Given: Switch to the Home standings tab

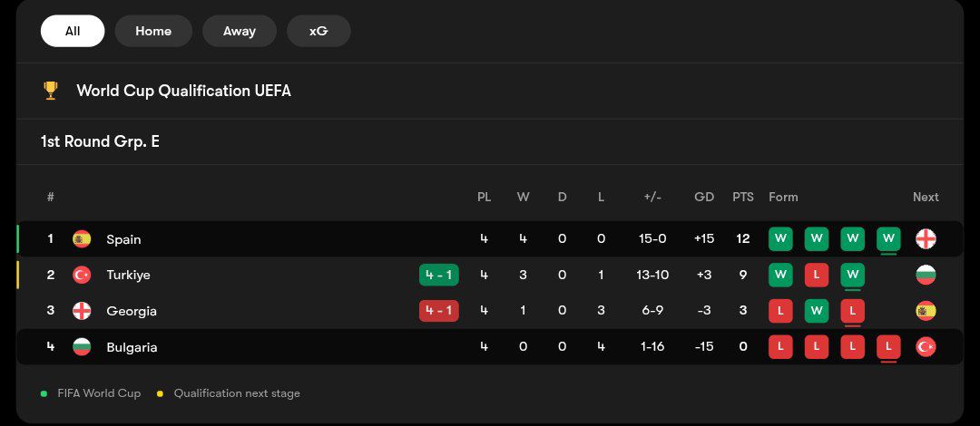Looking at the screenshot, I should [153, 31].
